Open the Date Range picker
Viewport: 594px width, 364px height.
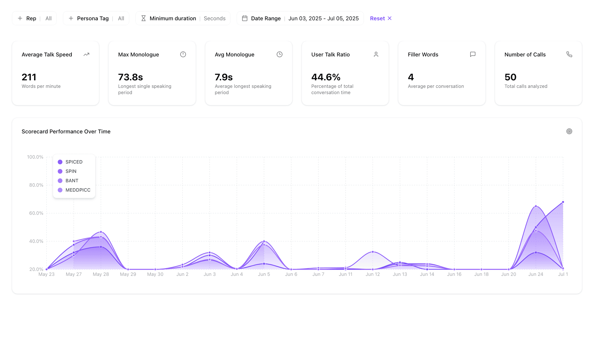coord(323,18)
